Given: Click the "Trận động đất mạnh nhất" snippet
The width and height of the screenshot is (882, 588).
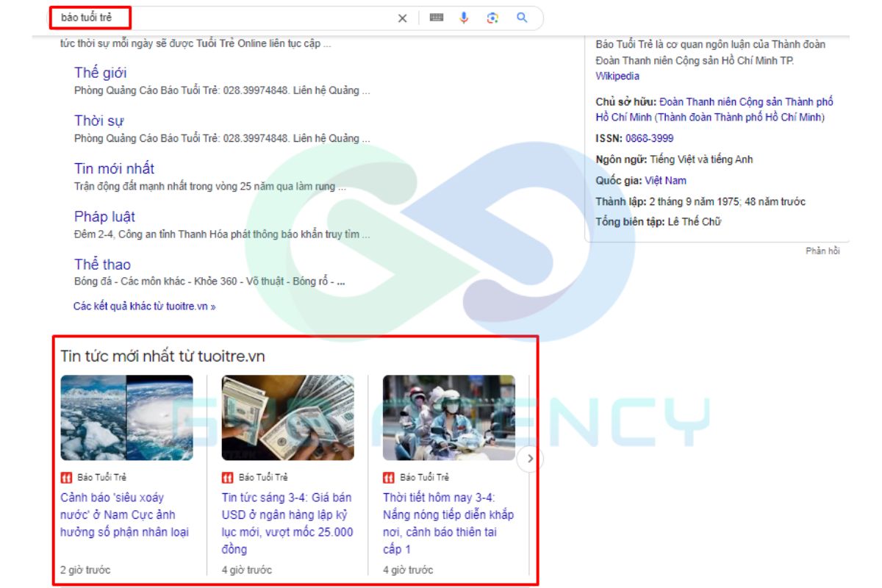Looking at the screenshot, I should click(x=209, y=187).
